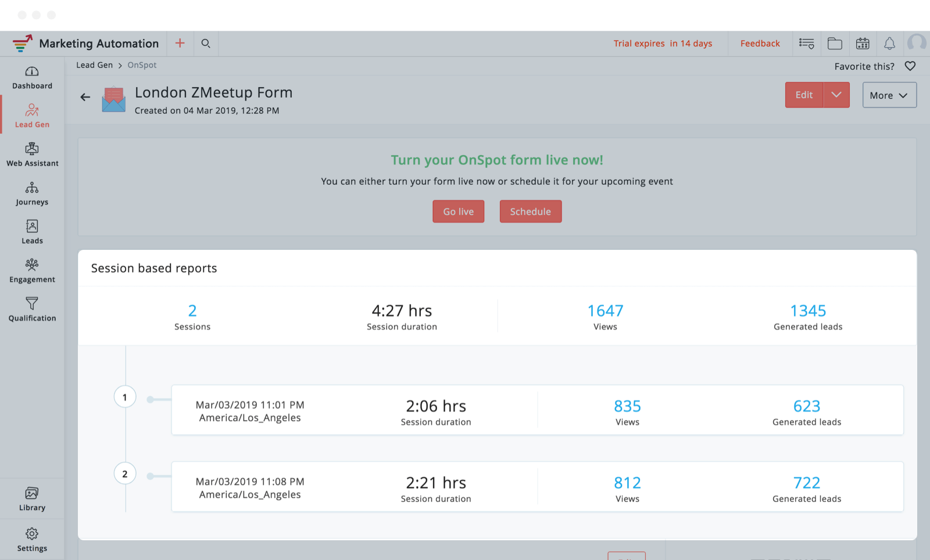930x560 pixels.
Task: Open the user profile avatar
Action: pyautogui.click(x=917, y=43)
